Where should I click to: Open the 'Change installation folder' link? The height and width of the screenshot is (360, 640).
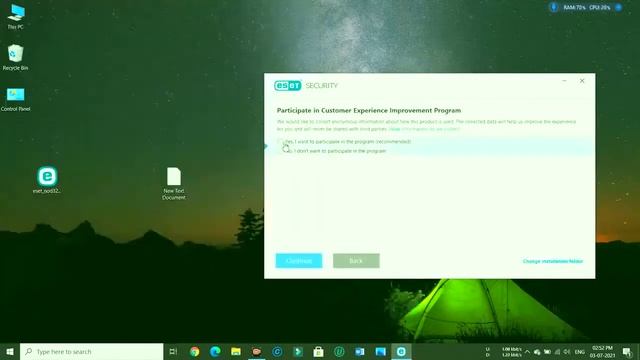click(x=553, y=261)
